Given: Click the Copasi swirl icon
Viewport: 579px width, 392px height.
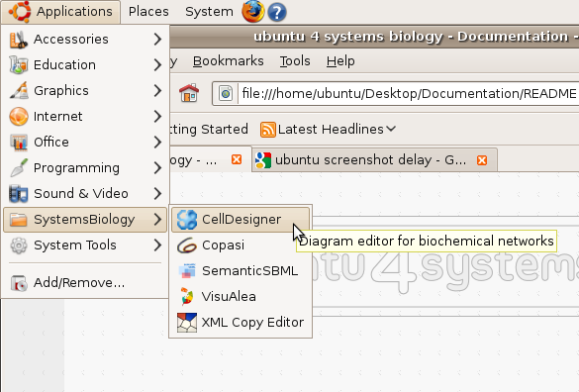Looking at the screenshot, I should (187, 245).
